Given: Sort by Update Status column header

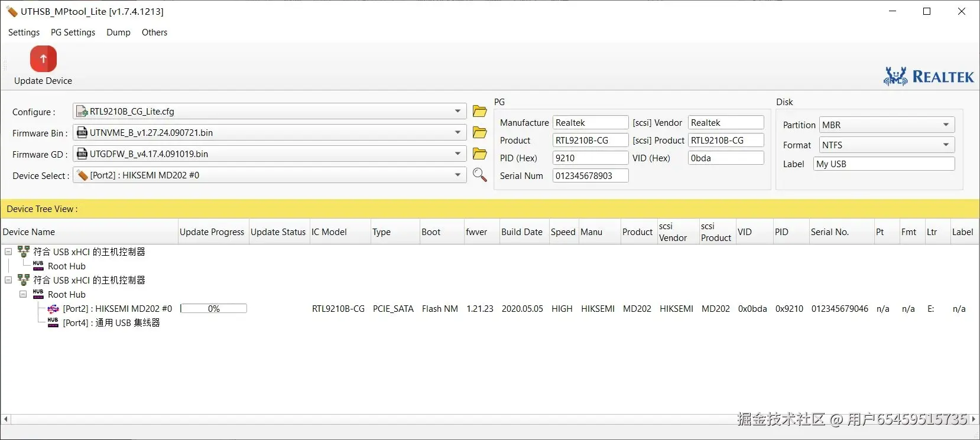Looking at the screenshot, I should [x=278, y=232].
